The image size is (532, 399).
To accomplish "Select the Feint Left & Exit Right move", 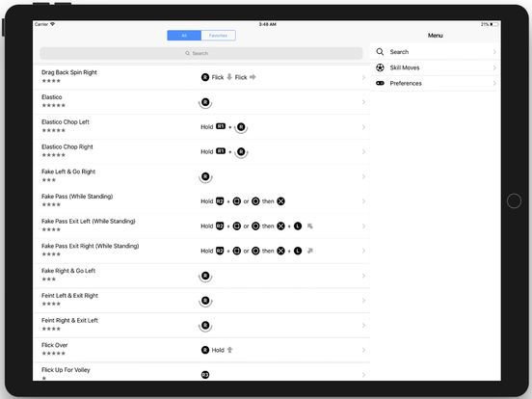I will (x=201, y=301).
